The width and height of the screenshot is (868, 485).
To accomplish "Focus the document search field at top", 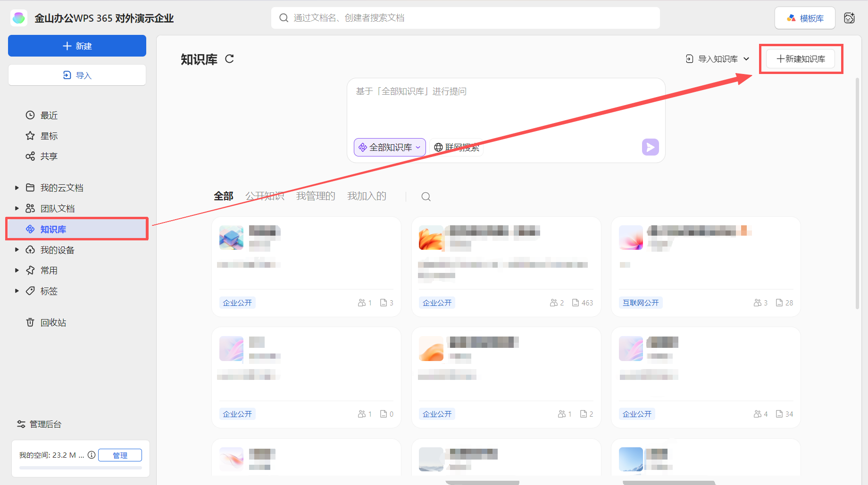I will coord(465,18).
